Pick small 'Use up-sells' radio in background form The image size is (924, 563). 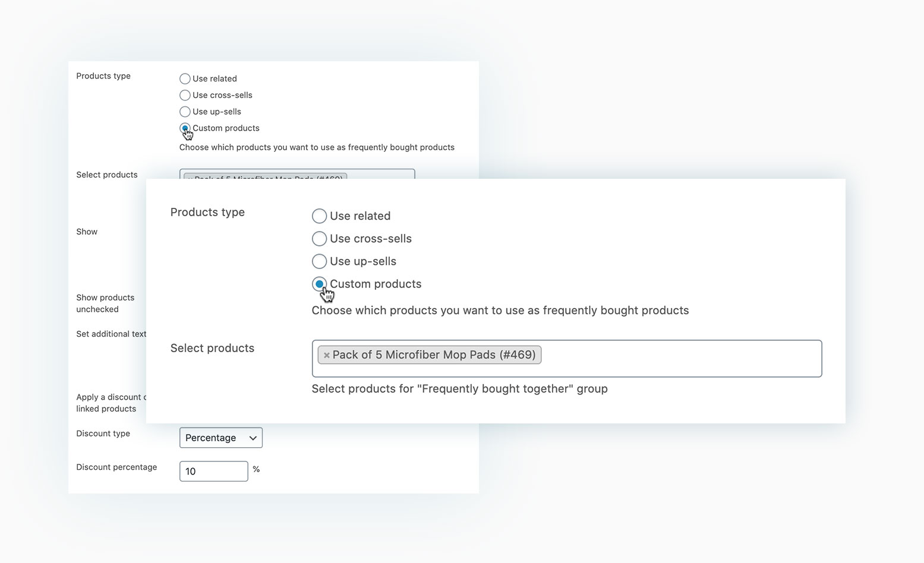[185, 112]
